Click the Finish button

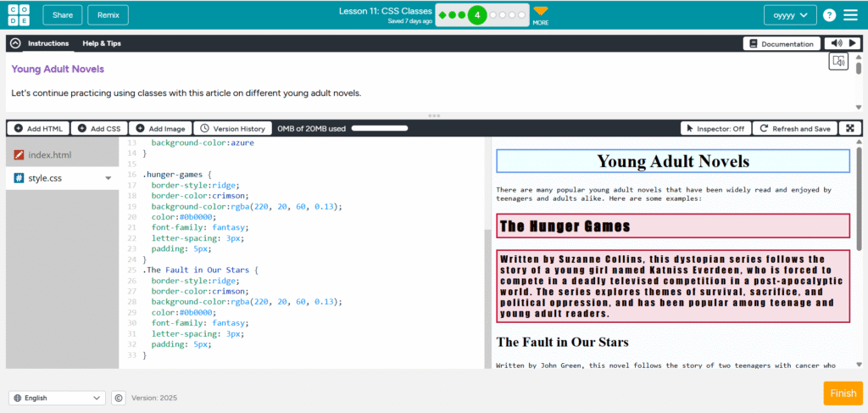tap(843, 393)
